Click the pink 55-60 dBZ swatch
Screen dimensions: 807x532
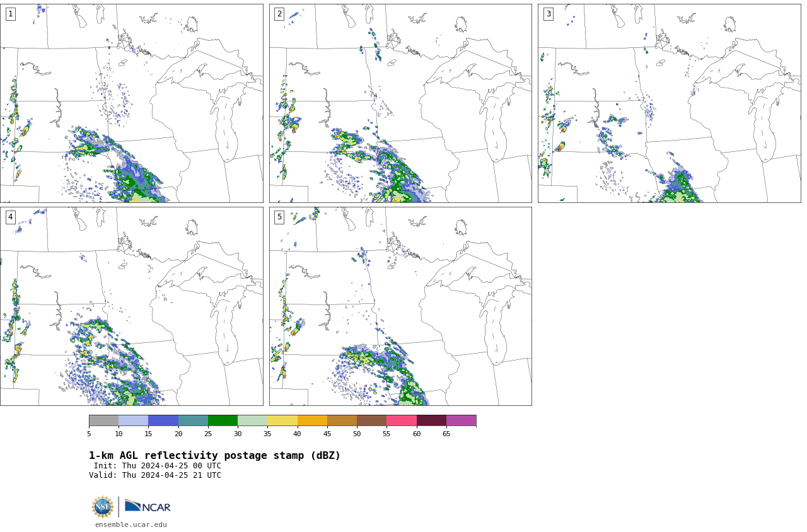click(402, 420)
